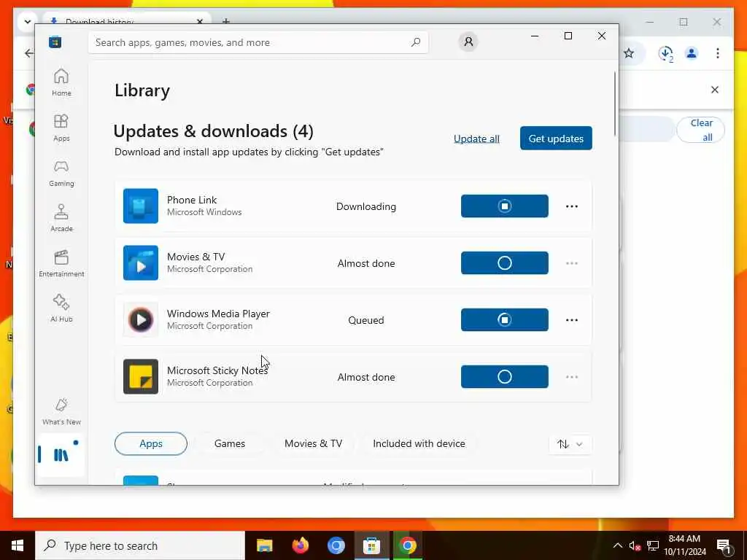Screen dimensions: 747x560
Task: Open the notification center icon
Action: [x=724, y=545]
